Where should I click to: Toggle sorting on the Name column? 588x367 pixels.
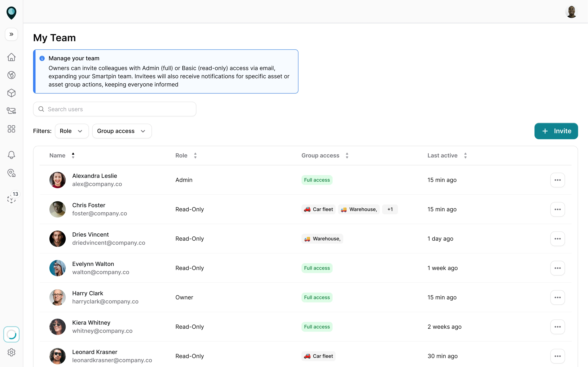[73, 155]
